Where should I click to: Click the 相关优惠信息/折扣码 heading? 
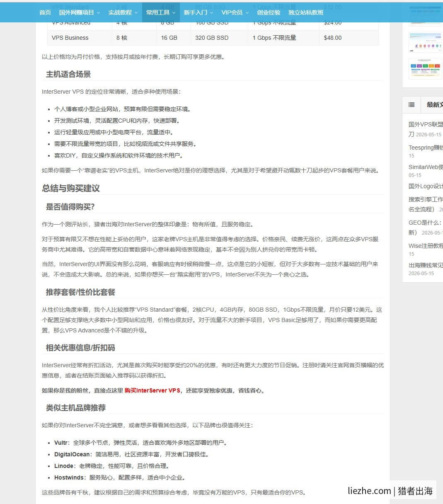point(80,348)
